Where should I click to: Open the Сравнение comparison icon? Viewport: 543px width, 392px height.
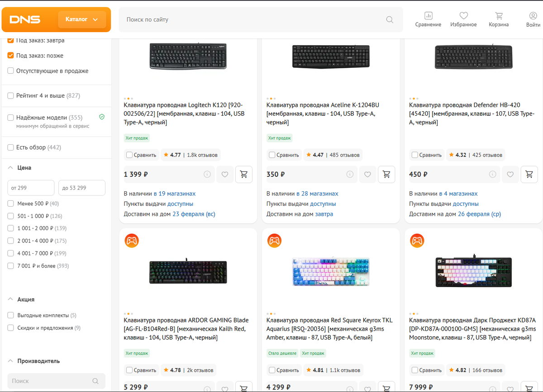(428, 15)
